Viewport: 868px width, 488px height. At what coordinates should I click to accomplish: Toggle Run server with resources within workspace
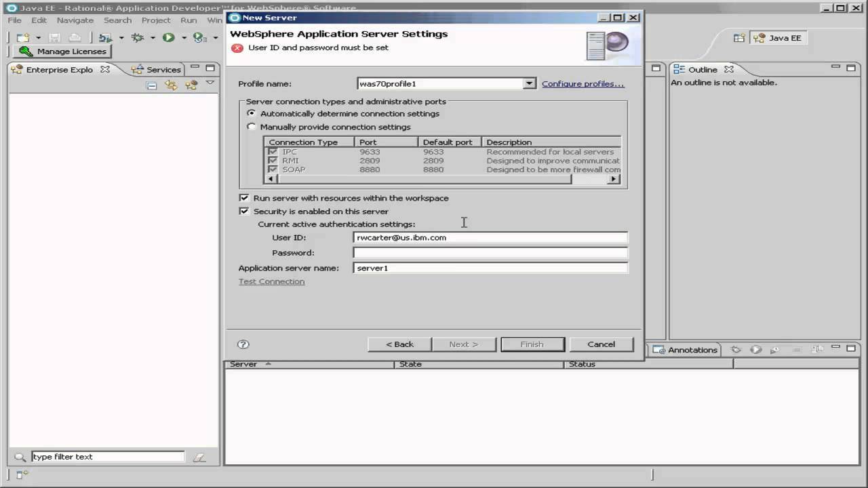click(x=344, y=198)
